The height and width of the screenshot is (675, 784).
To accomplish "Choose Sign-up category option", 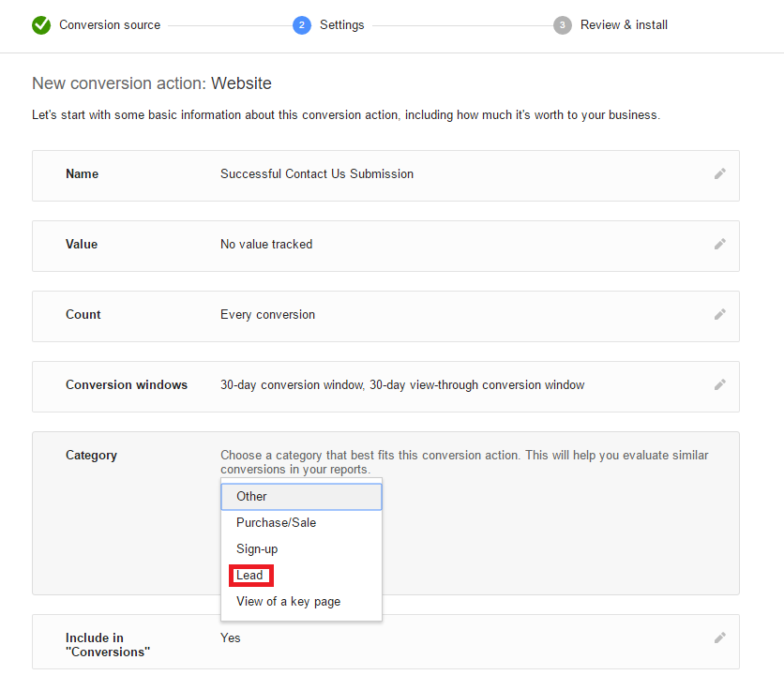I will 301,549.
